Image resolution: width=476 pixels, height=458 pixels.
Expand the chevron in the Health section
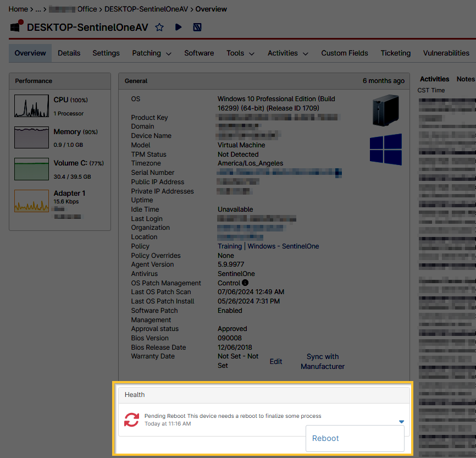[x=401, y=421]
